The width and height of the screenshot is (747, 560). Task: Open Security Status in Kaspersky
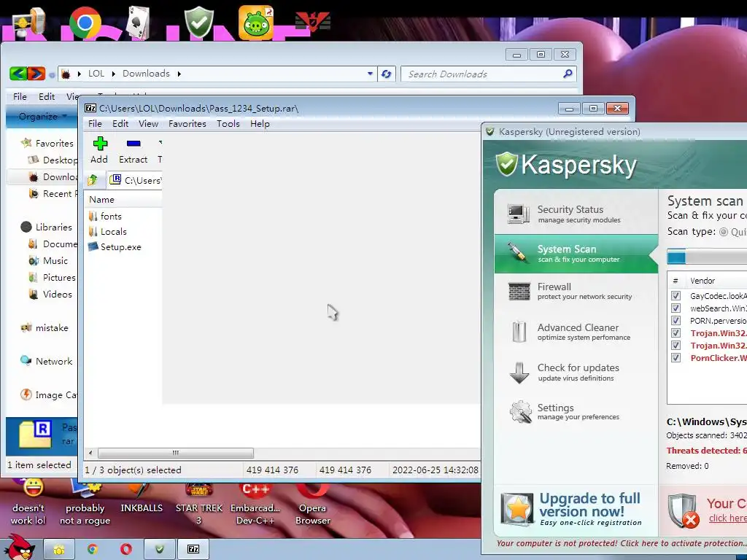point(576,214)
